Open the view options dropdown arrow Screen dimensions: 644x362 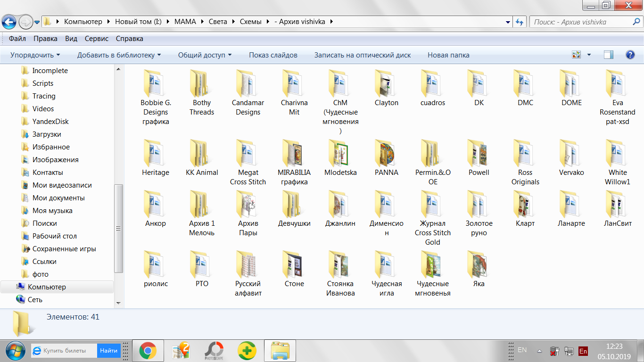(589, 55)
